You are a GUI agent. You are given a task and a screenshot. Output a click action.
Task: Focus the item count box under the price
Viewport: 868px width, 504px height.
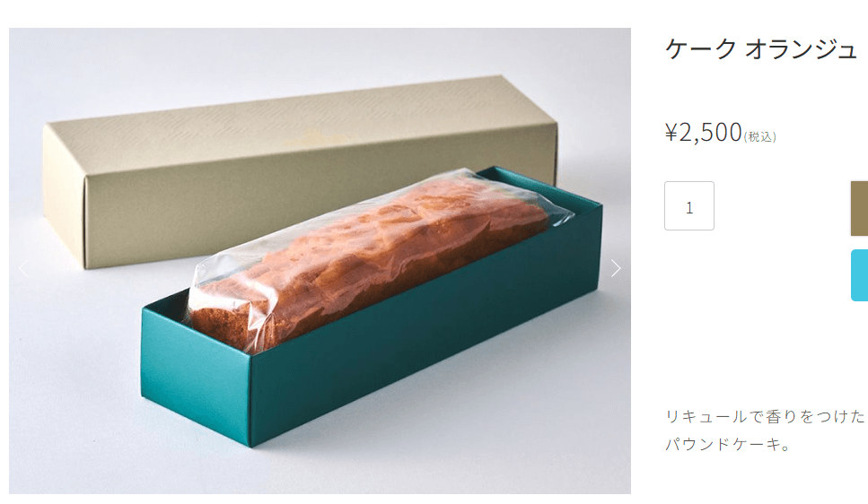[x=689, y=205]
